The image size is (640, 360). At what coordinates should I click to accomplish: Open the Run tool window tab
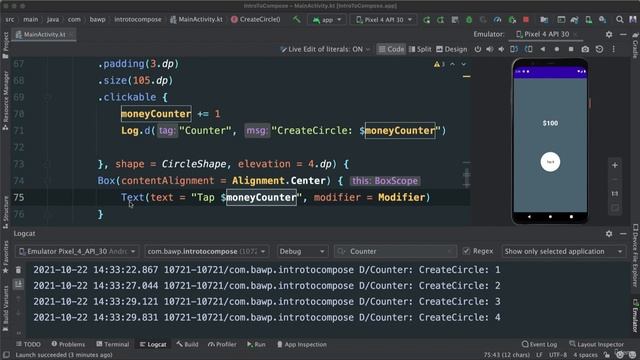coord(256,344)
